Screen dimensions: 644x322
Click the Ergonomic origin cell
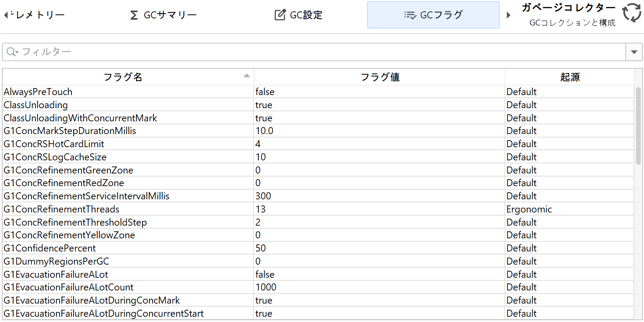(529, 209)
